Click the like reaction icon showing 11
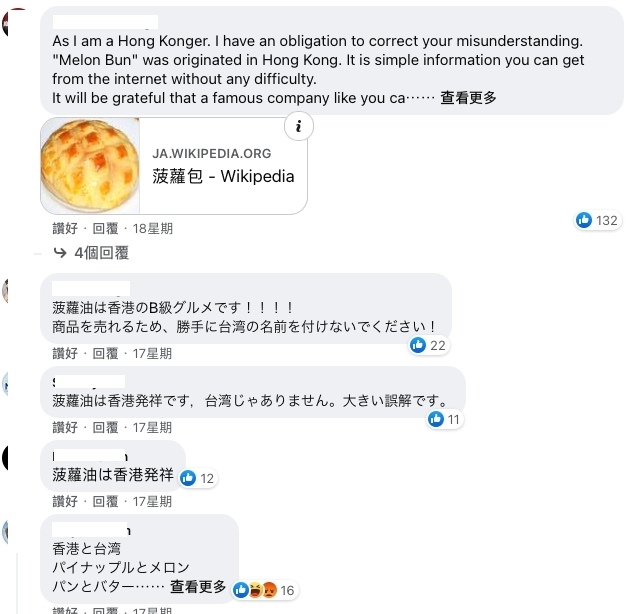The width and height of the screenshot is (627, 614). [435, 420]
